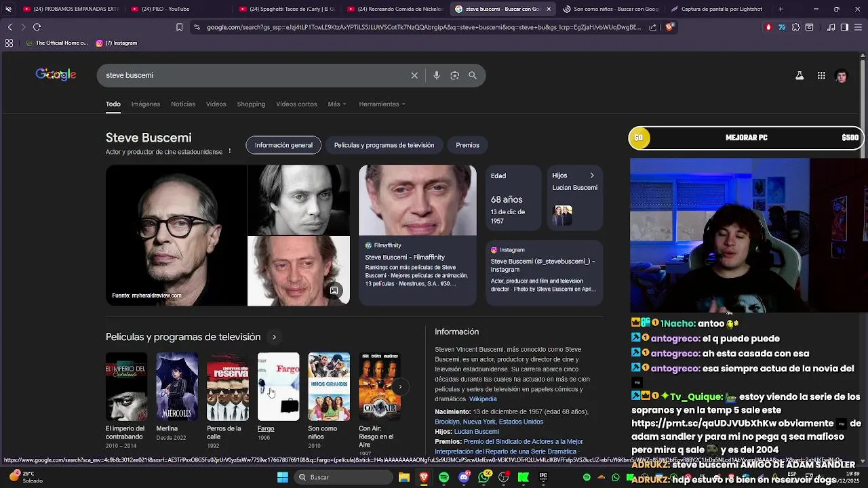The image size is (868, 488).
Task: Expand the Hijos card chevron
Action: pos(591,176)
